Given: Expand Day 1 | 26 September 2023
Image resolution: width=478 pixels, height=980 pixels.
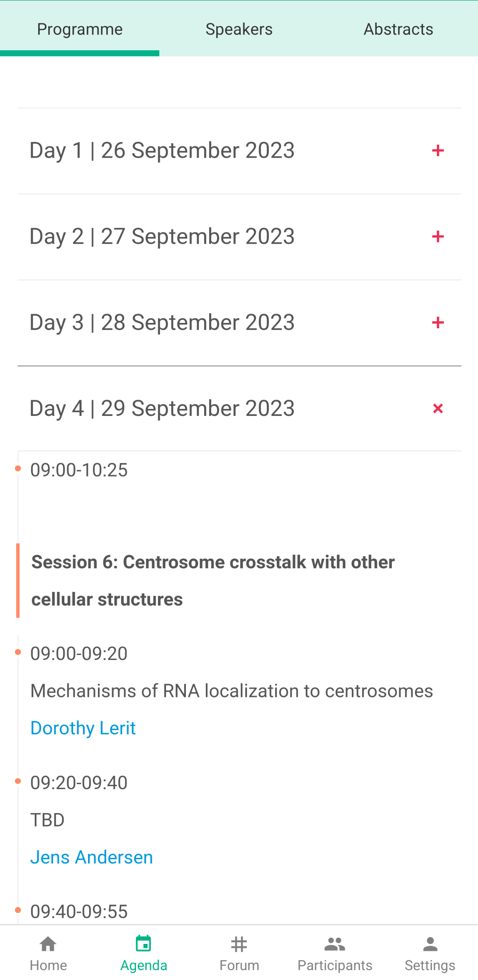Looking at the screenshot, I should [162, 150].
